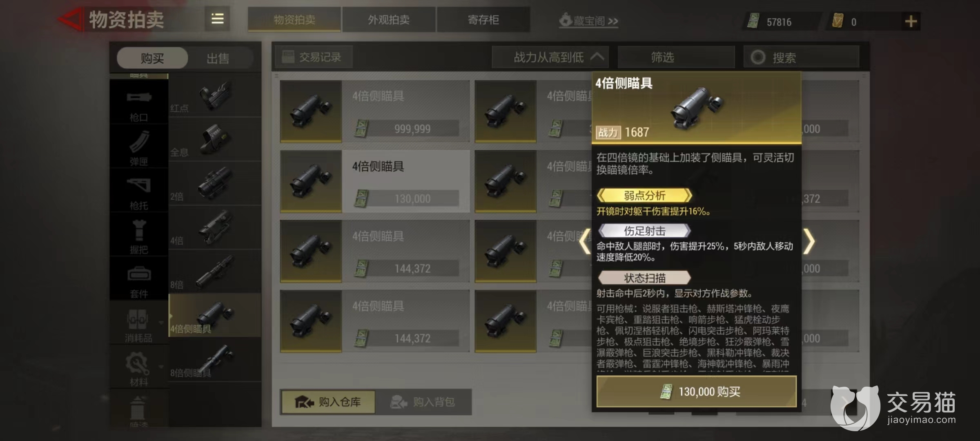Buy item with 130,000 购买 button

(x=697, y=392)
